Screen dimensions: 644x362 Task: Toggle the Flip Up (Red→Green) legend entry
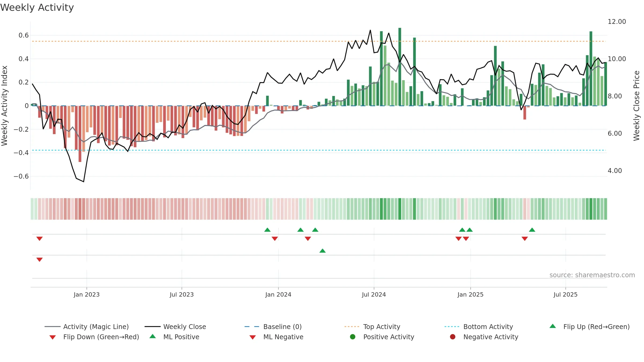[x=589, y=327]
